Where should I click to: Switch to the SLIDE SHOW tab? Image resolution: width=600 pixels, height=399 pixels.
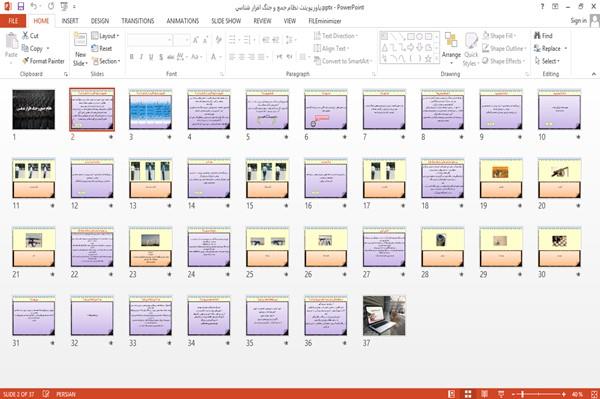click(x=226, y=21)
